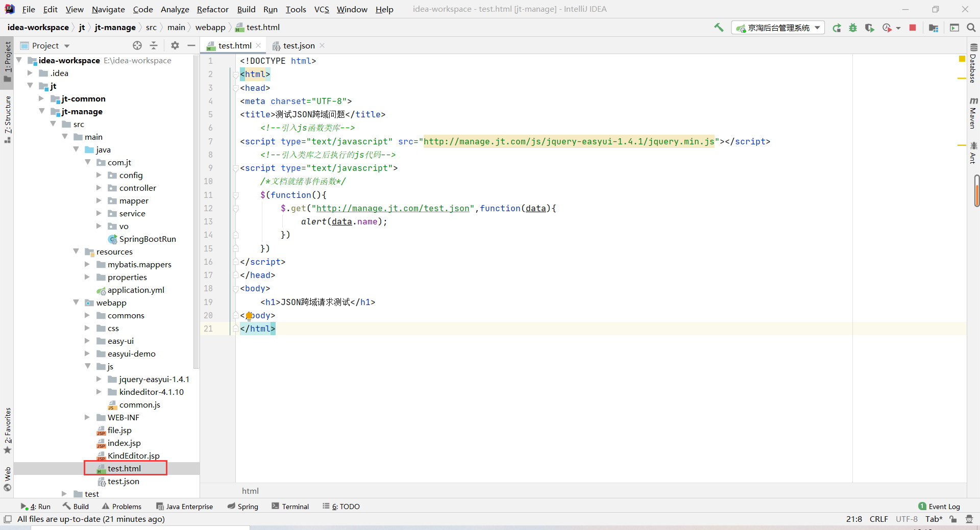Open the Navigate menu
980x530 pixels.
tap(108, 9)
